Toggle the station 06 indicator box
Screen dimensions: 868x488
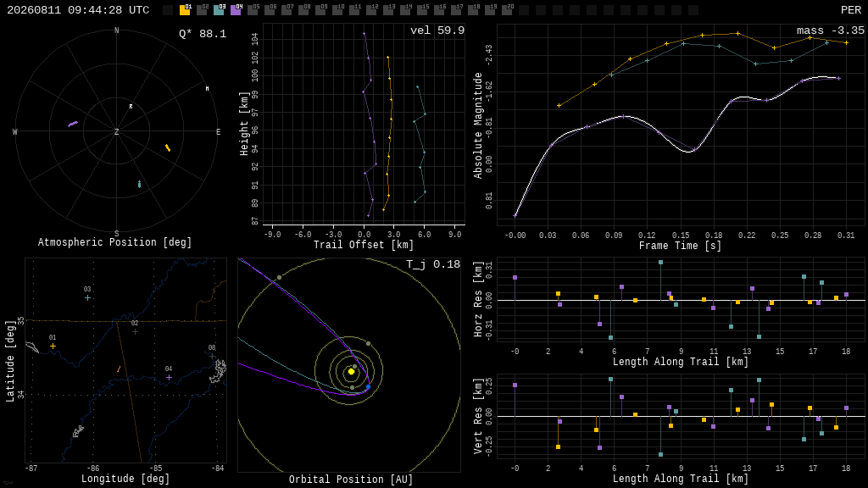(270, 10)
